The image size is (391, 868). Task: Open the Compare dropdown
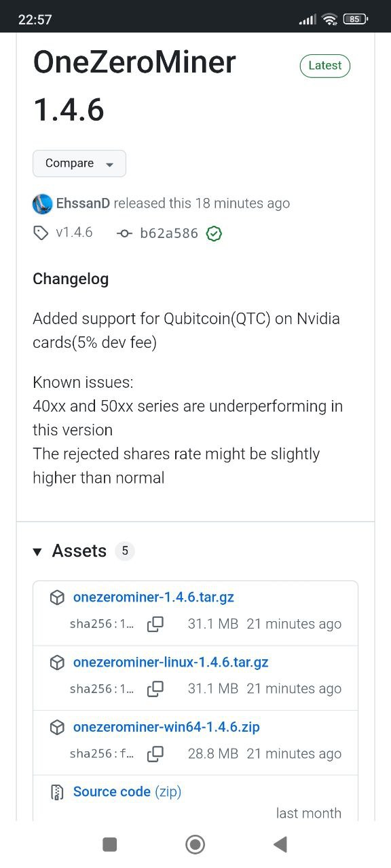click(x=79, y=163)
